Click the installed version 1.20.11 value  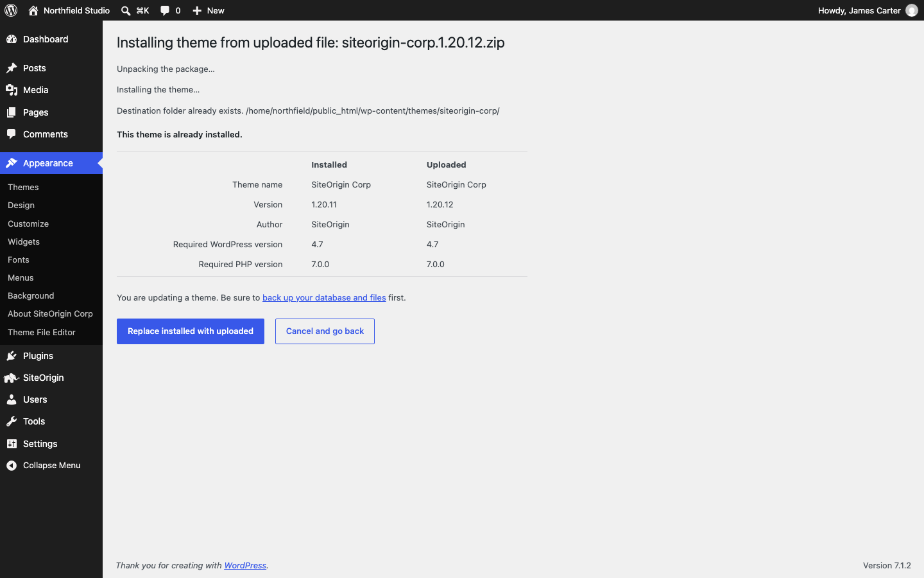click(x=324, y=204)
